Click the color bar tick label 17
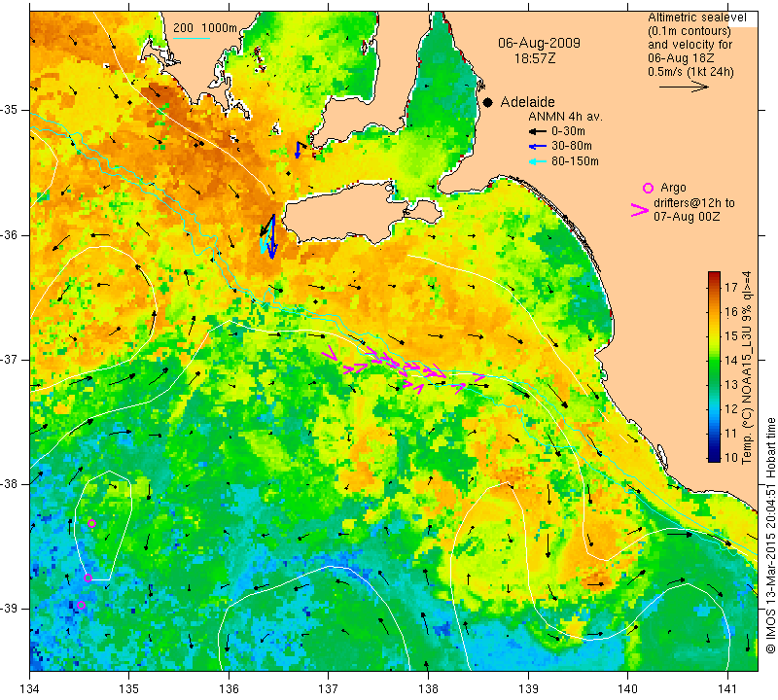 [x=731, y=288]
